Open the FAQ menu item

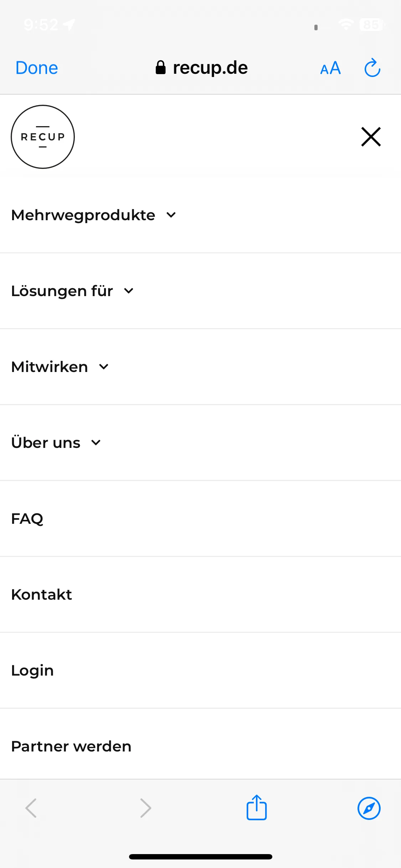[200, 519]
